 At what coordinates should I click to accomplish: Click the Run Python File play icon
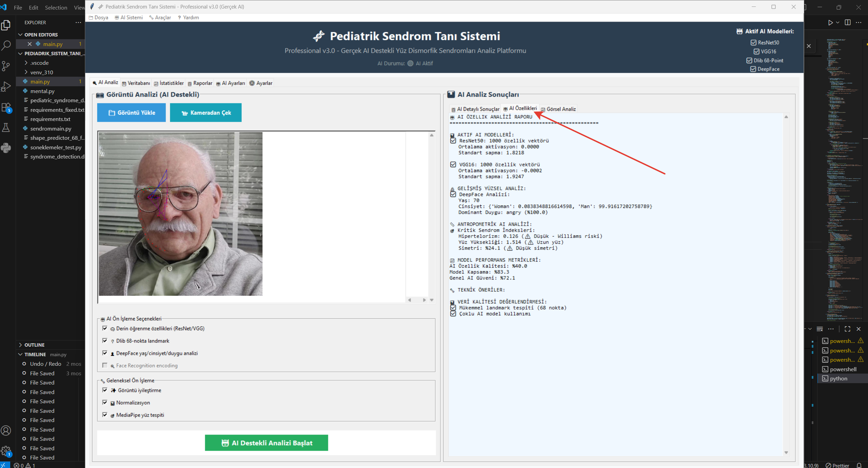click(830, 22)
